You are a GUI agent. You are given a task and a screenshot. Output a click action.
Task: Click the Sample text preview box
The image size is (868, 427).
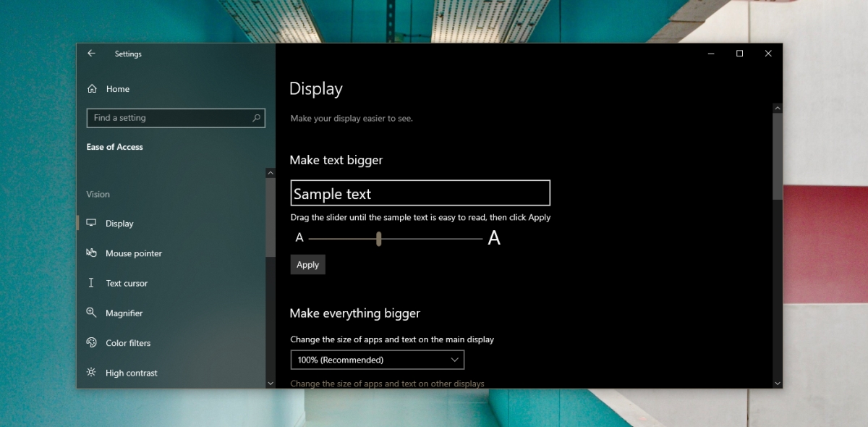(x=420, y=193)
